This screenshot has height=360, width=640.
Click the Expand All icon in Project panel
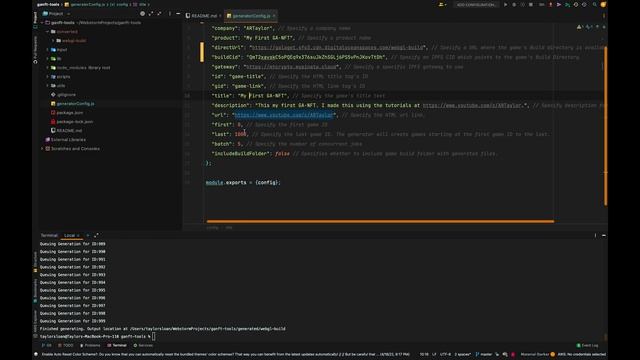pos(151,13)
